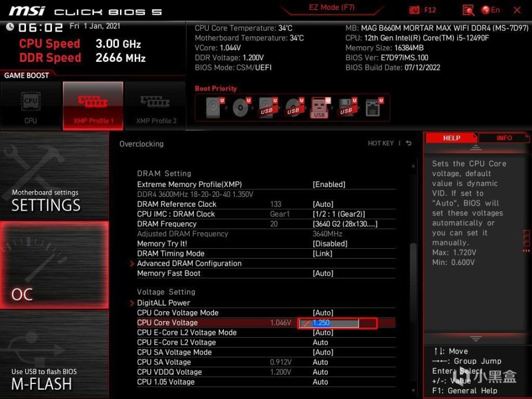Click the GAME BOOST label

coord(27,76)
